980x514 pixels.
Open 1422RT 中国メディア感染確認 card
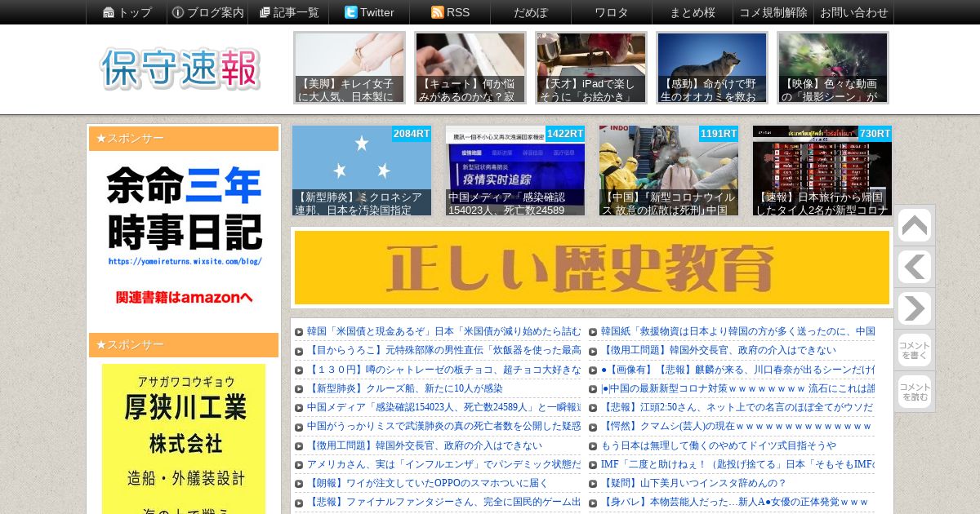coord(515,171)
